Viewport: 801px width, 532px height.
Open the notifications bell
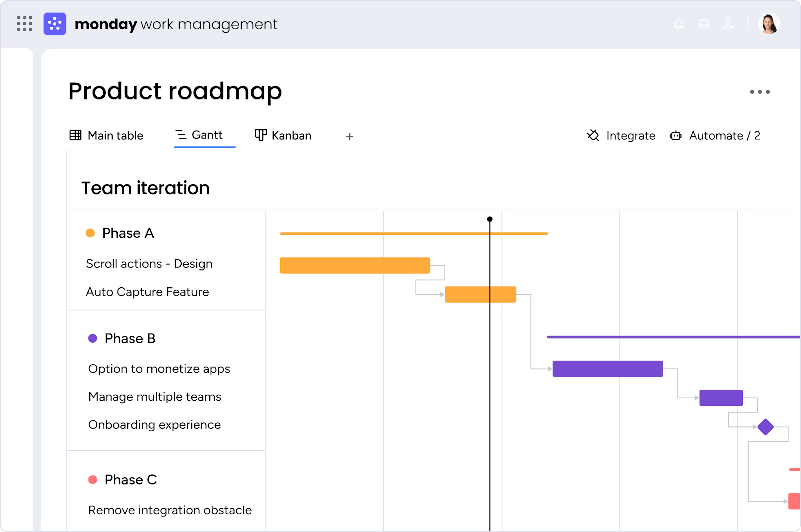click(x=679, y=24)
